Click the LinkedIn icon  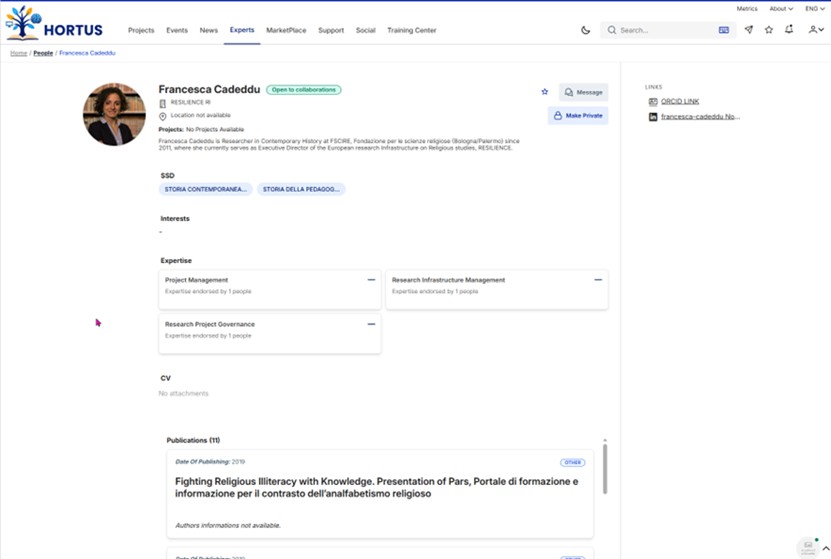click(653, 117)
